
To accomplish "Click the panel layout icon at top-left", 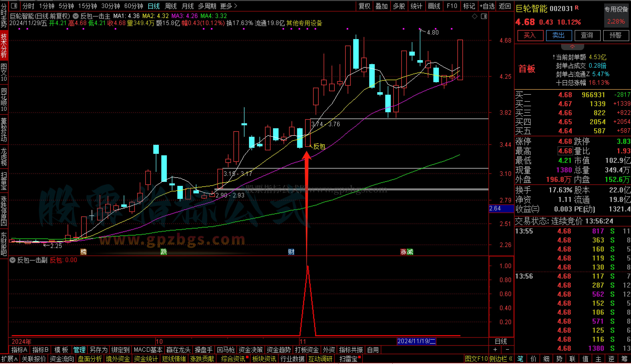I will tap(14, 6).
